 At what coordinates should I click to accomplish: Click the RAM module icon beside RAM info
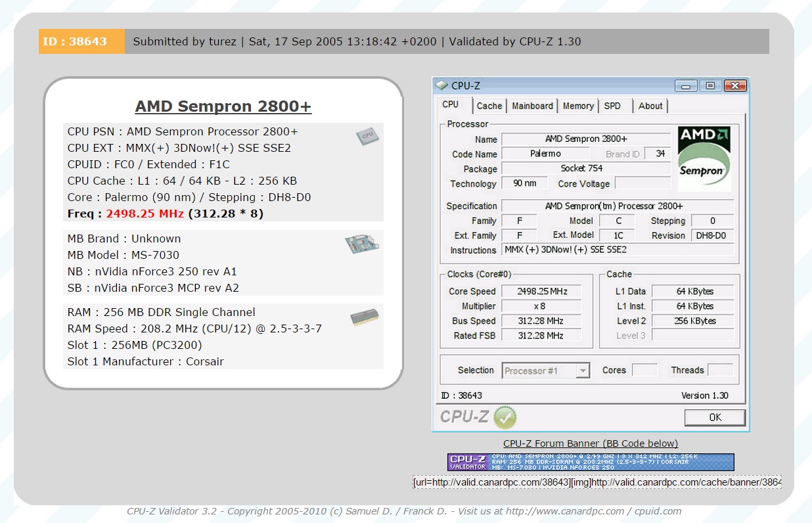[x=364, y=318]
